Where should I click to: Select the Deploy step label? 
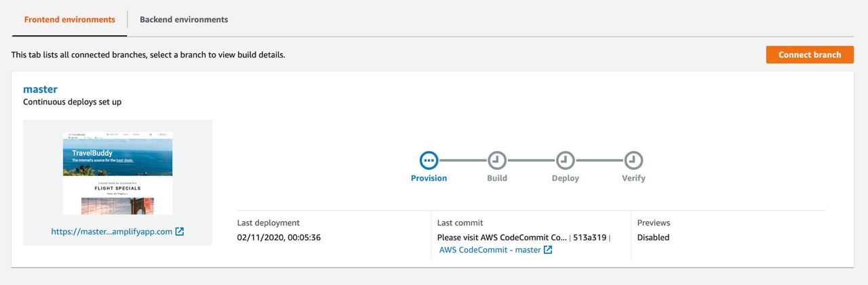(x=565, y=178)
